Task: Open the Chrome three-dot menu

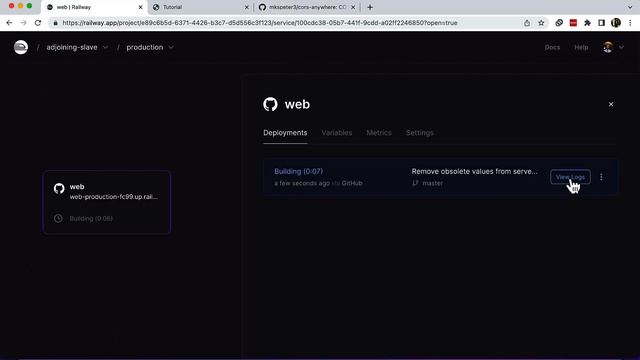Action: tap(630, 23)
